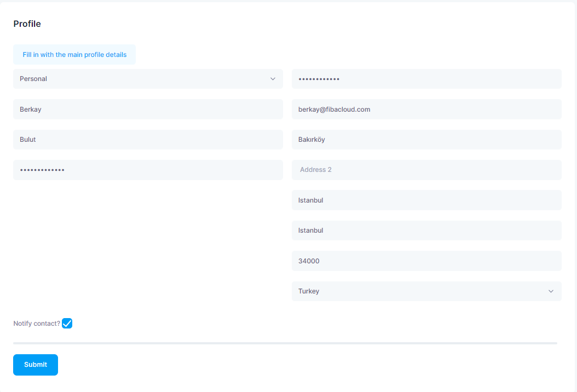
Task: Click the 34000 postal code field
Action: click(x=426, y=261)
